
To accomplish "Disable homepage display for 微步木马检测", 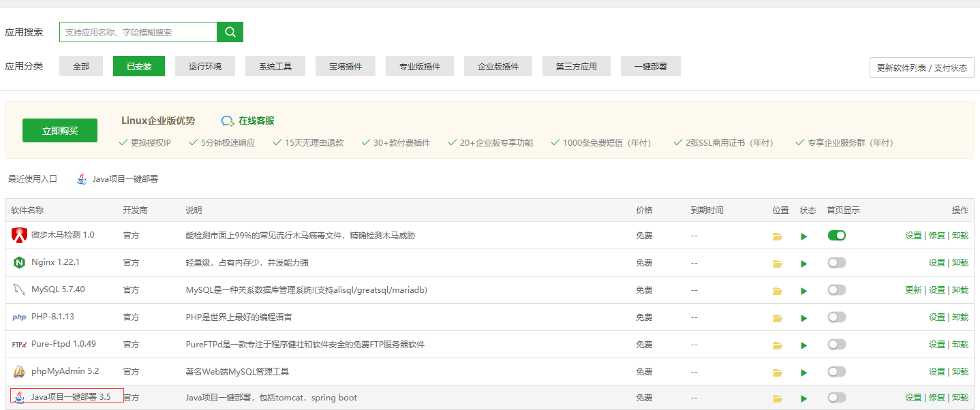I will (x=837, y=235).
